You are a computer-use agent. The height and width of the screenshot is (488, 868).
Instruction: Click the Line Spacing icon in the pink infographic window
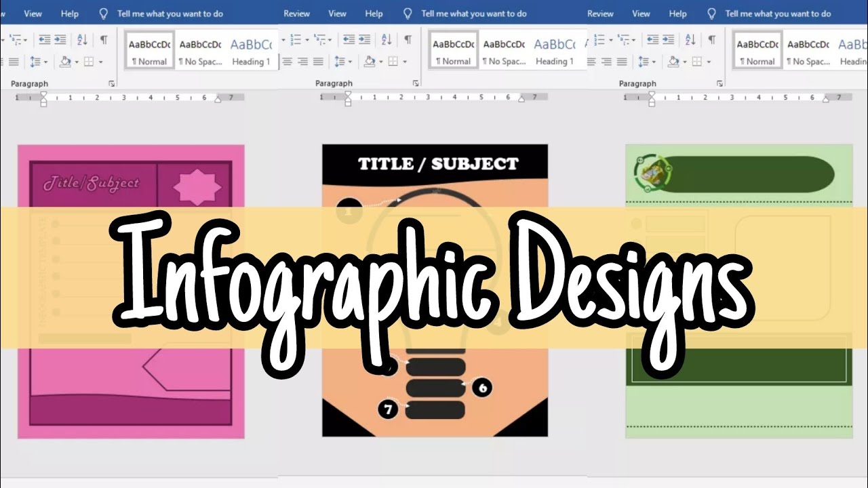[35, 62]
